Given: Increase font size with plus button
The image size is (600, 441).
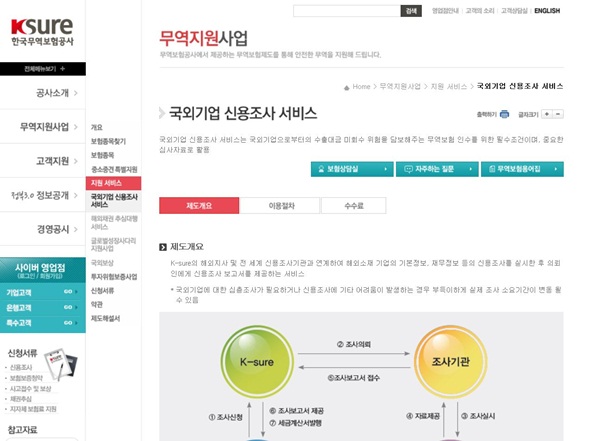Looking at the screenshot, I should pyautogui.click(x=546, y=114).
